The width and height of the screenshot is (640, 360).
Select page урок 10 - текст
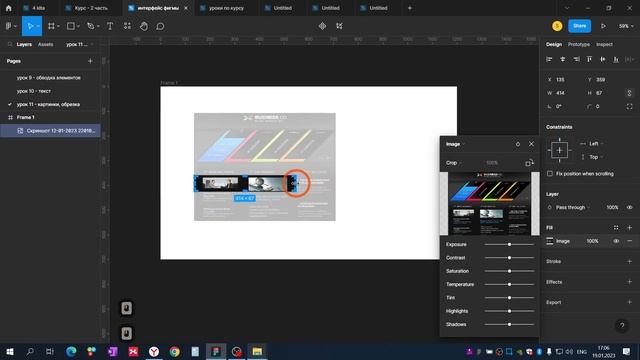coord(34,91)
